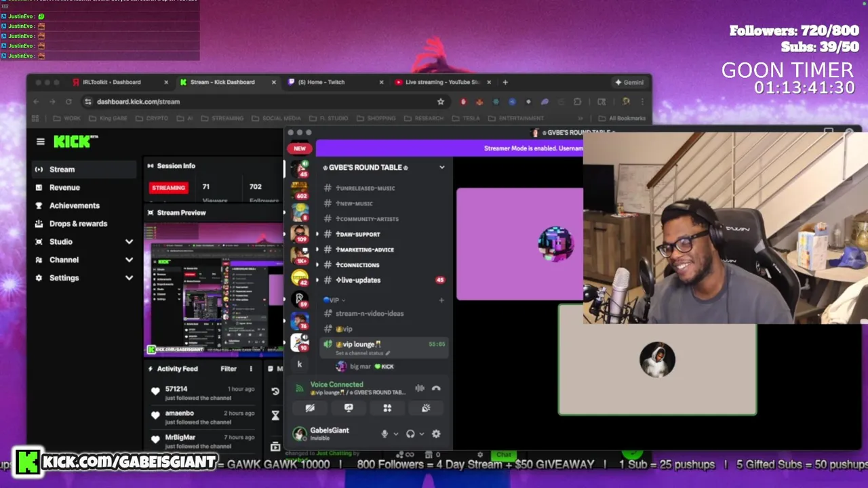Image resolution: width=868 pixels, height=488 pixels.
Task: Collapse the VIP category
Action: pyautogui.click(x=334, y=300)
